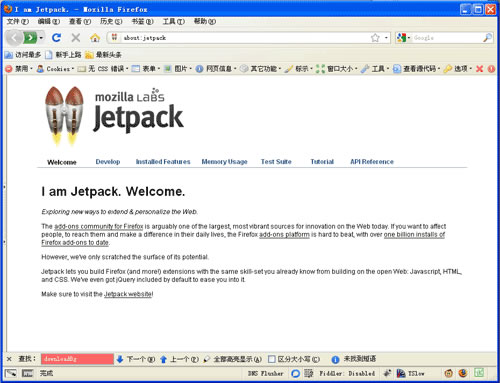Expand the 禁用 dropdown in developer toolbar
Viewport: 500px width, 383px height.
pyautogui.click(x=19, y=69)
